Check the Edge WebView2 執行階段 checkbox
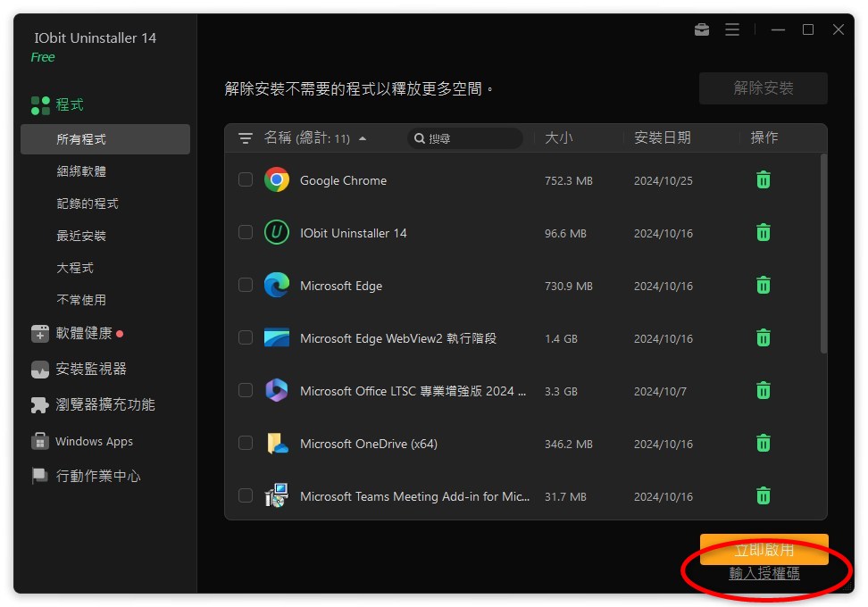Screen dimensions: 868x607 tap(246, 337)
